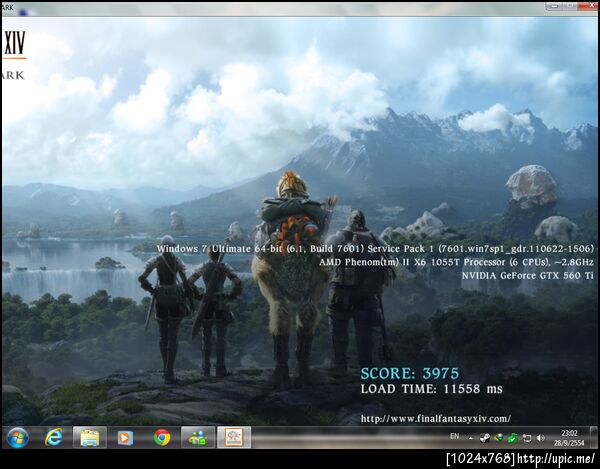Launch Internet Explorer from taskbar
This screenshot has width=600, height=469.
pos(54,437)
